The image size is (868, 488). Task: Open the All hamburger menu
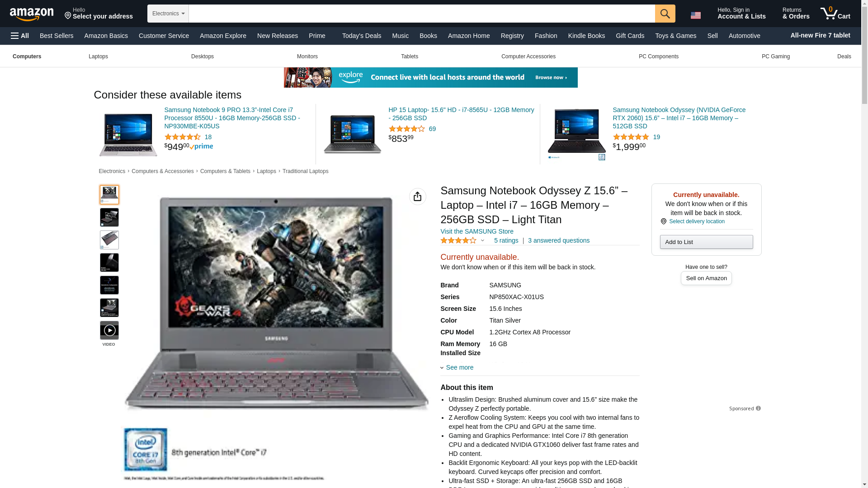coord(20,36)
